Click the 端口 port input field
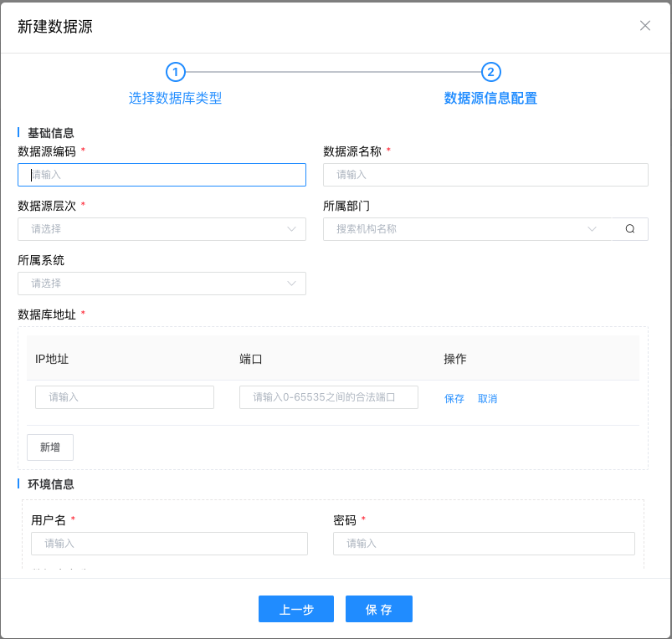 pyautogui.click(x=329, y=397)
